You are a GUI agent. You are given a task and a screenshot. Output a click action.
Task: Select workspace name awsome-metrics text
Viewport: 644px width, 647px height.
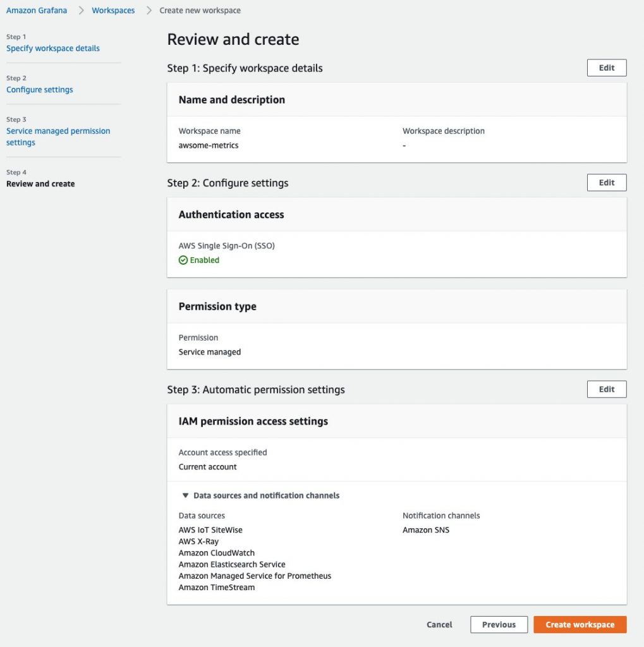209,145
